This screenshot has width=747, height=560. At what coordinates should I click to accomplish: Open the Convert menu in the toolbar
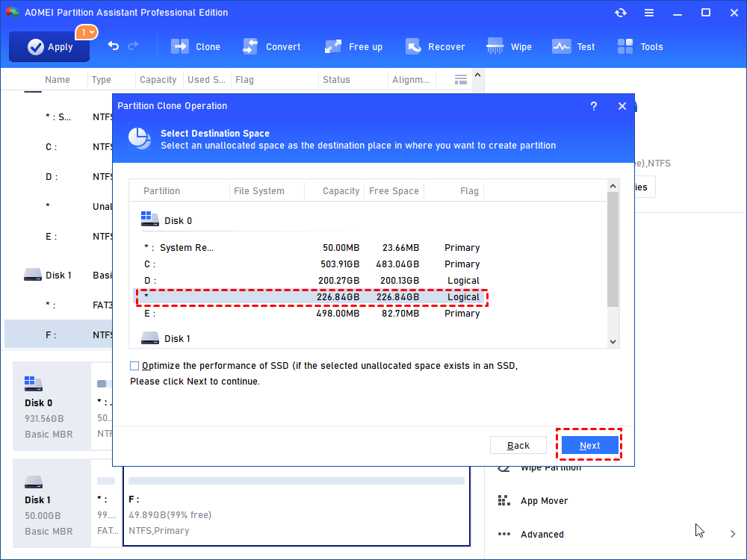click(x=272, y=46)
